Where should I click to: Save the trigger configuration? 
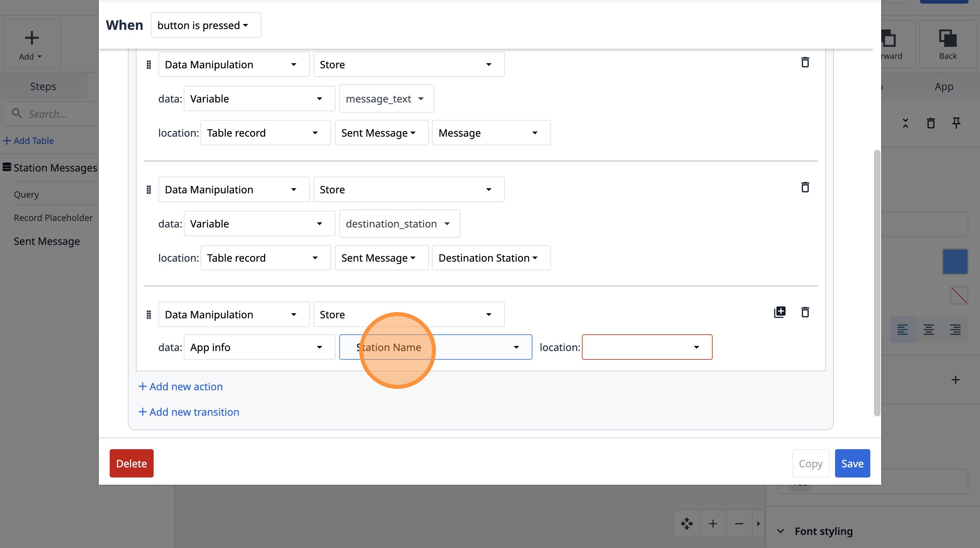(852, 463)
